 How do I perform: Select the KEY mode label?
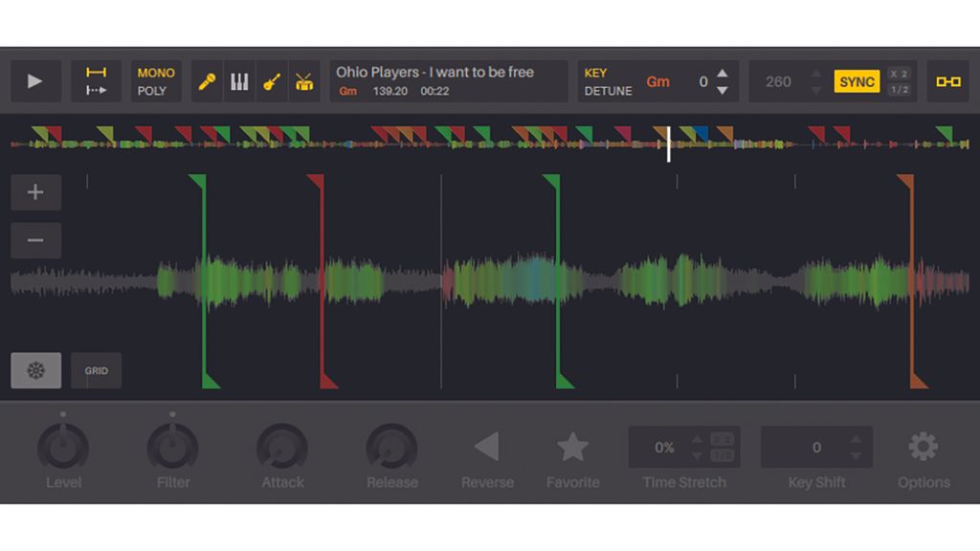[595, 73]
